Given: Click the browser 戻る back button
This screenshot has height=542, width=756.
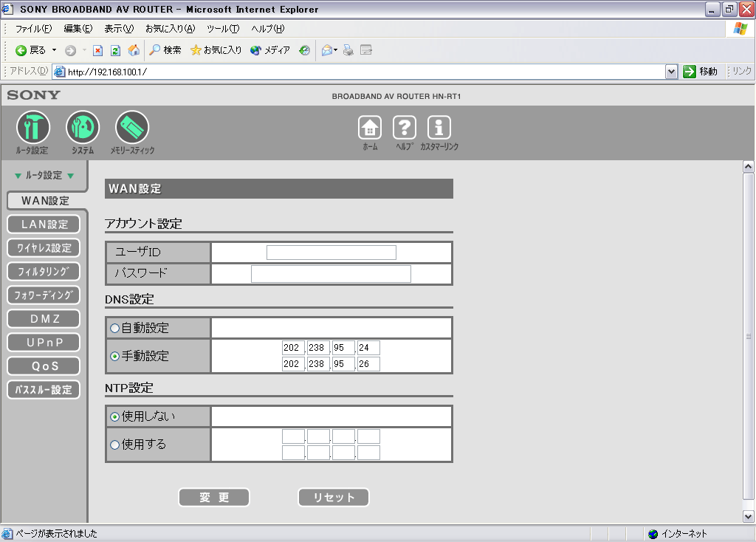Looking at the screenshot, I should click(30, 50).
